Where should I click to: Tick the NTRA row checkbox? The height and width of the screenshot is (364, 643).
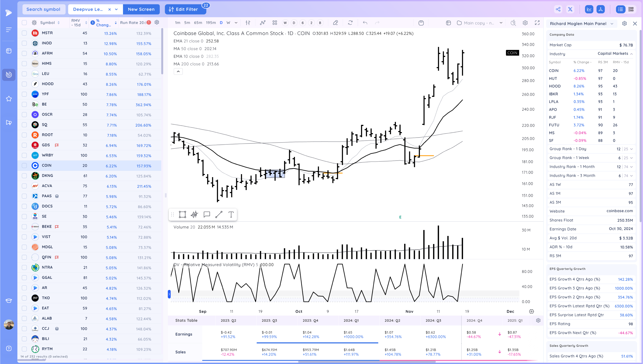[24, 267]
